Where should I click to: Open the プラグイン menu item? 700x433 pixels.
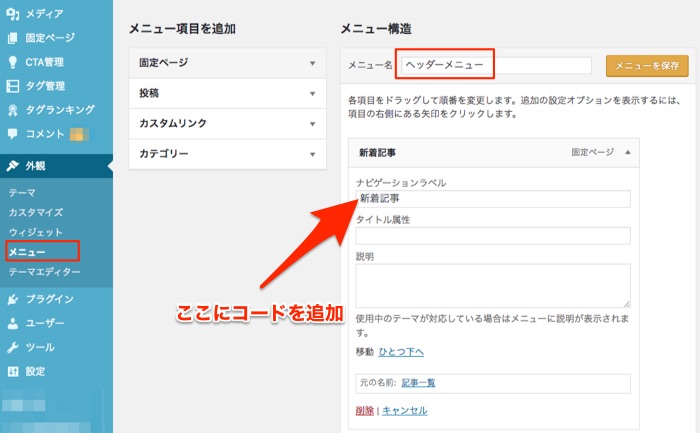coord(50,299)
